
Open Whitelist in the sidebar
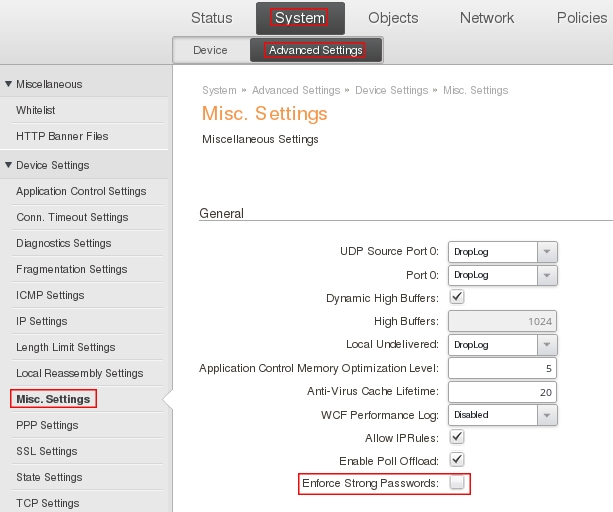click(37, 110)
